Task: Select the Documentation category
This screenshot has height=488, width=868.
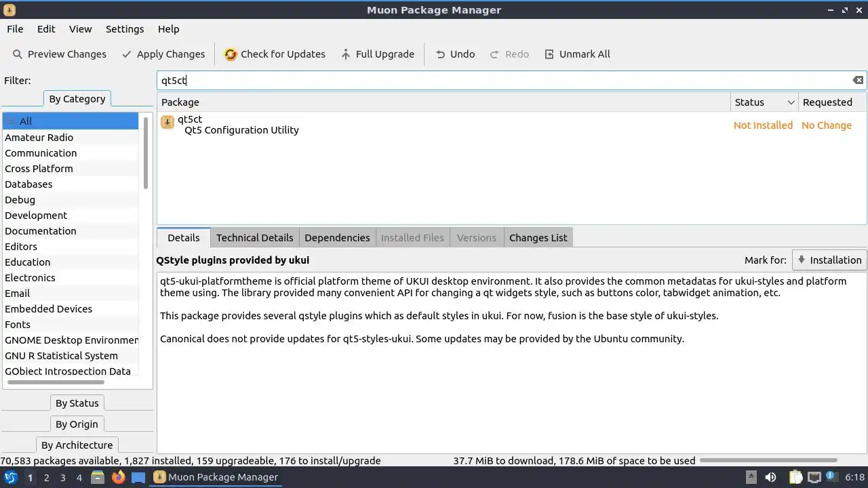Action: click(x=71, y=231)
